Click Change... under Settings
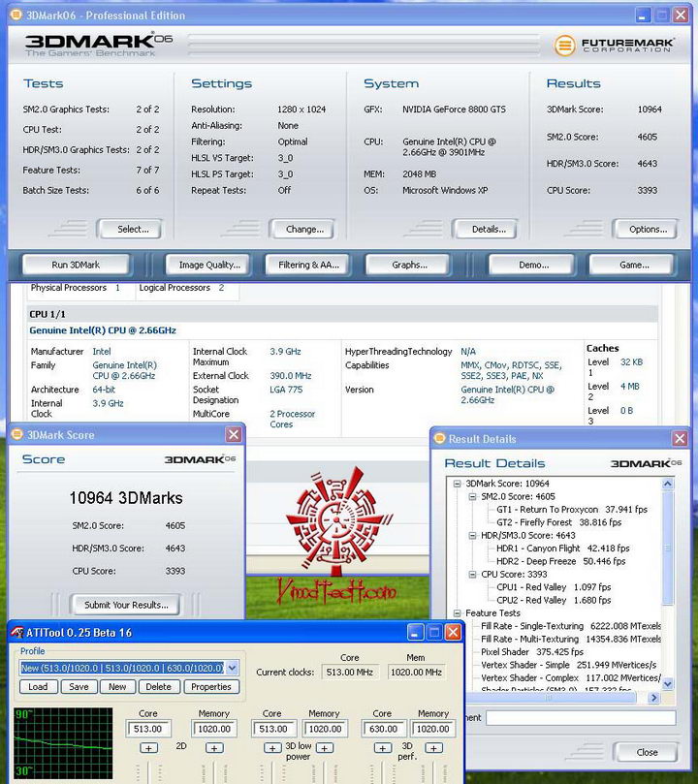 (x=302, y=229)
